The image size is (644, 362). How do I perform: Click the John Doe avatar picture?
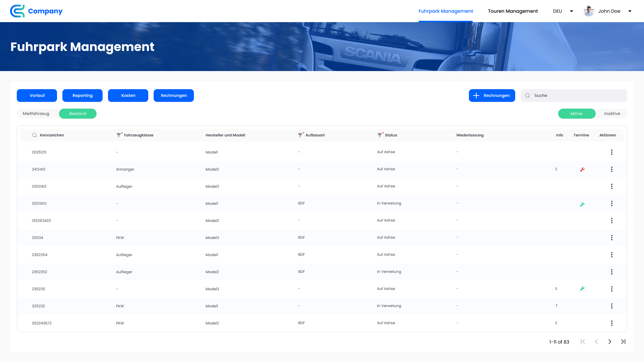pyautogui.click(x=589, y=11)
